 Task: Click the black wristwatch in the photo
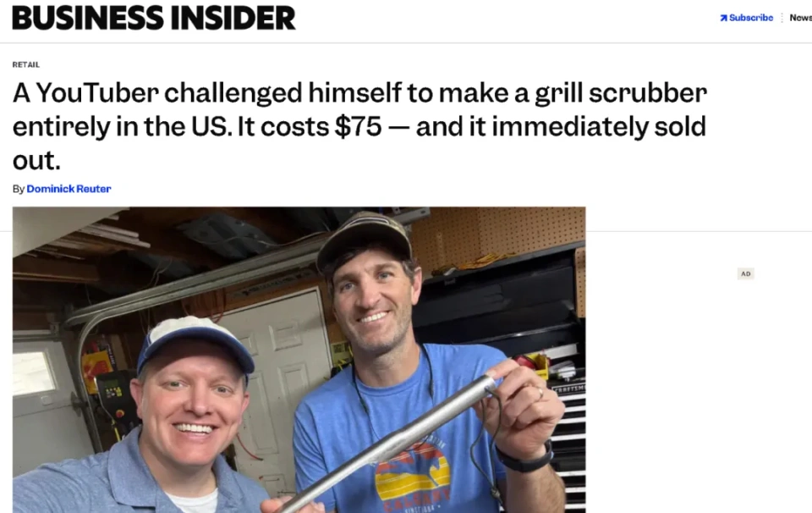tap(525, 456)
